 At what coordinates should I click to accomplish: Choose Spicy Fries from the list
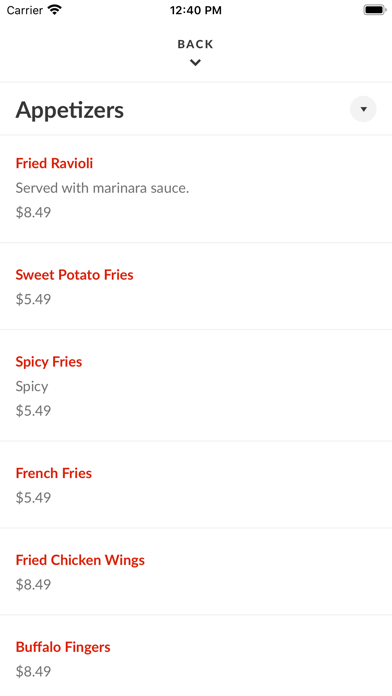tap(196, 385)
